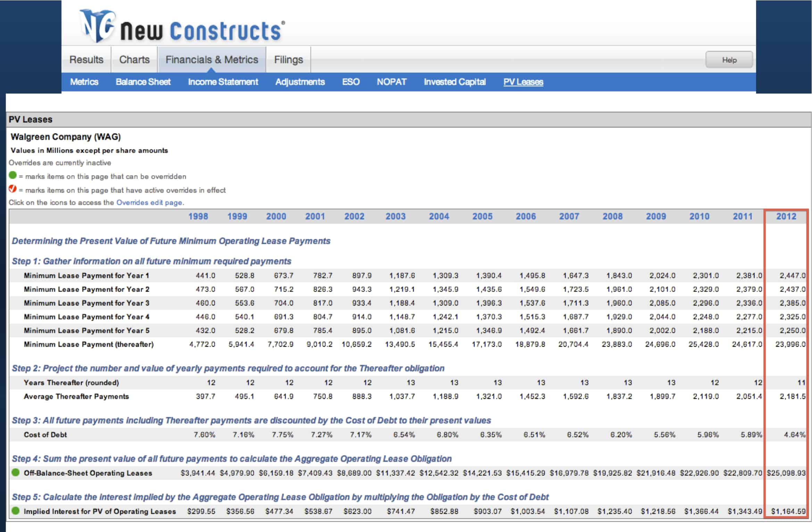The width and height of the screenshot is (812, 532).
Task: Click Step 4 heading about summing present value
Action: pyautogui.click(x=232, y=459)
